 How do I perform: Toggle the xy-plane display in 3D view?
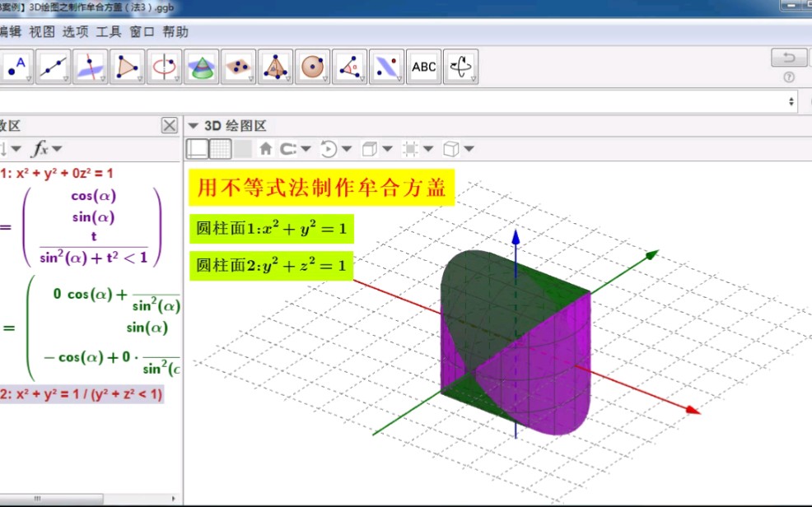pyautogui.click(x=245, y=149)
